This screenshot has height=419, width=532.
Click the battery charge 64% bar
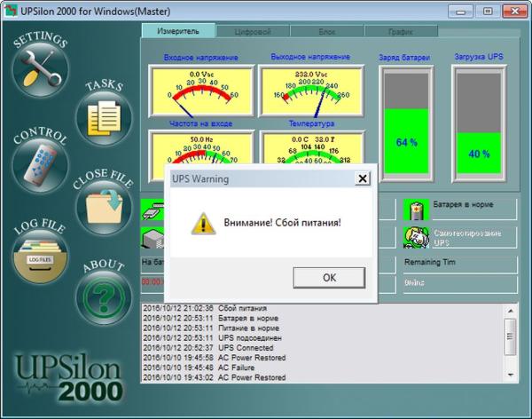(406, 123)
